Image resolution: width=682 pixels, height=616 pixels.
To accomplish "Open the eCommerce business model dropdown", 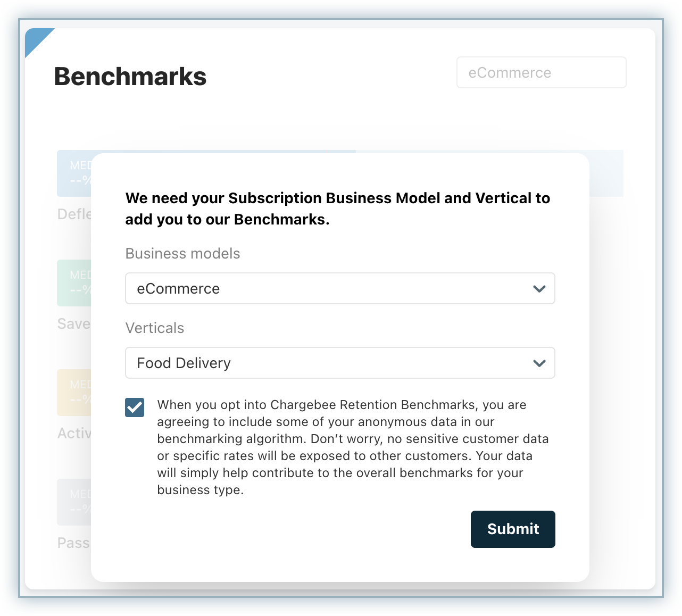I will pos(339,289).
